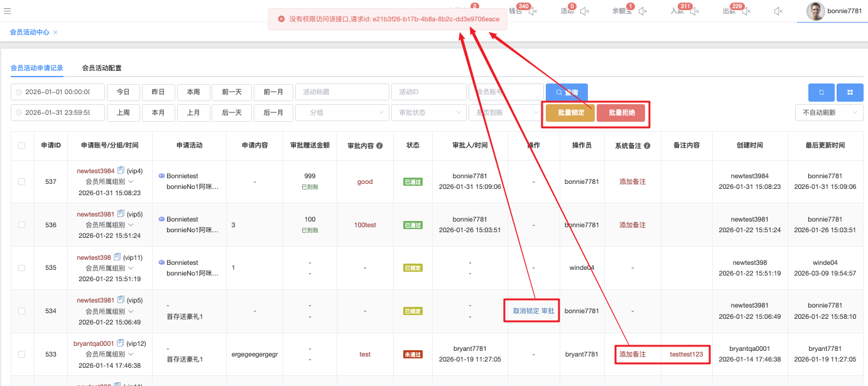The image size is (868, 386).
Task: Check the row checkbox for ID 535
Action: click(22, 267)
